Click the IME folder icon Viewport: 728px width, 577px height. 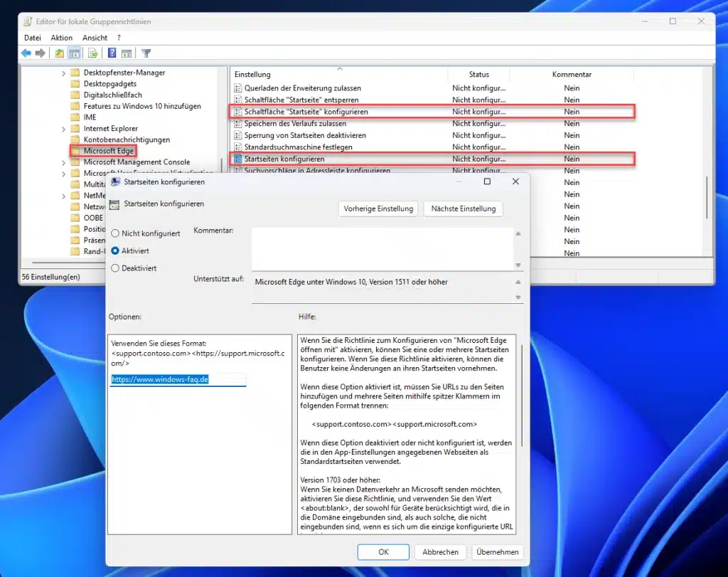pyautogui.click(x=75, y=117)
